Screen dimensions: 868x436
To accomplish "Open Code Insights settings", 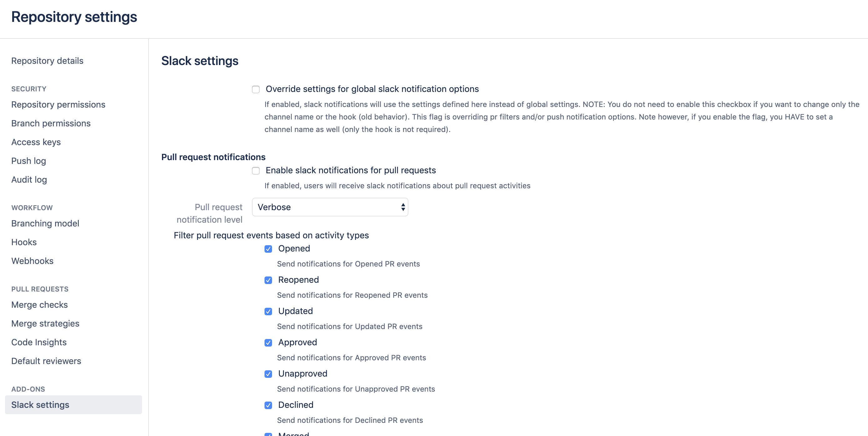I will click(39, 342).
